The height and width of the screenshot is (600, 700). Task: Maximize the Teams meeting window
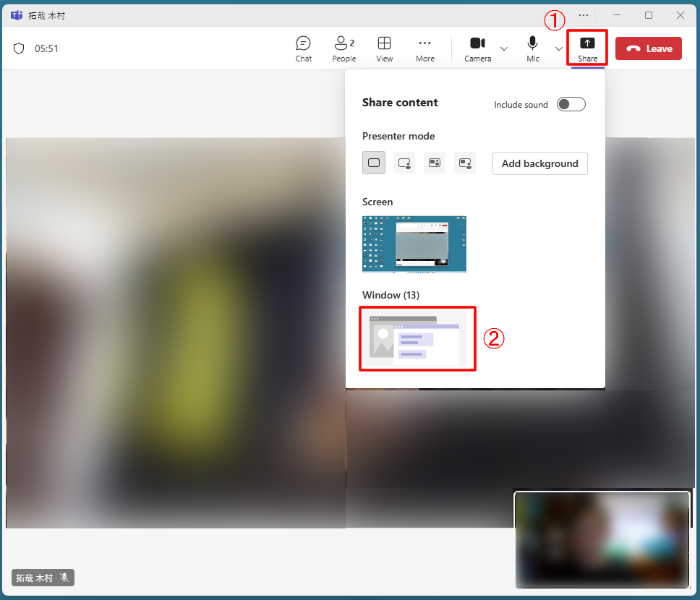[x=648, y=15]
